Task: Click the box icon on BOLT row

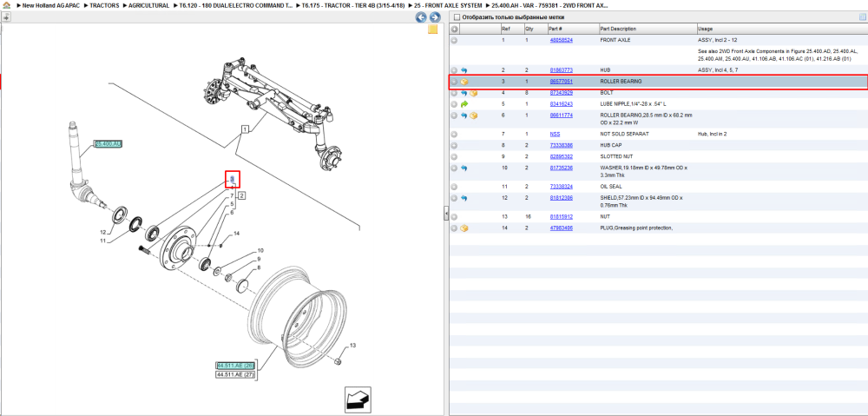Action: (473, 93)
